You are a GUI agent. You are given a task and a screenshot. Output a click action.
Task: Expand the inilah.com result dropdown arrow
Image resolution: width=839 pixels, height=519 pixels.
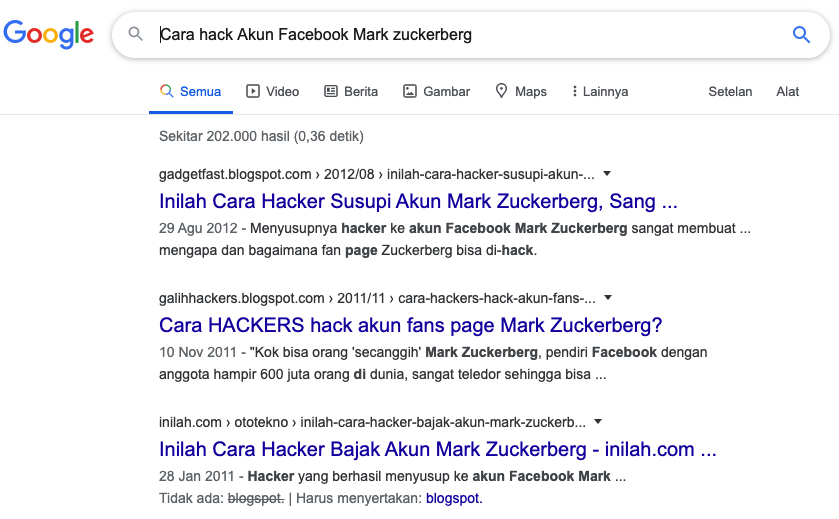[x=598, y=422]
